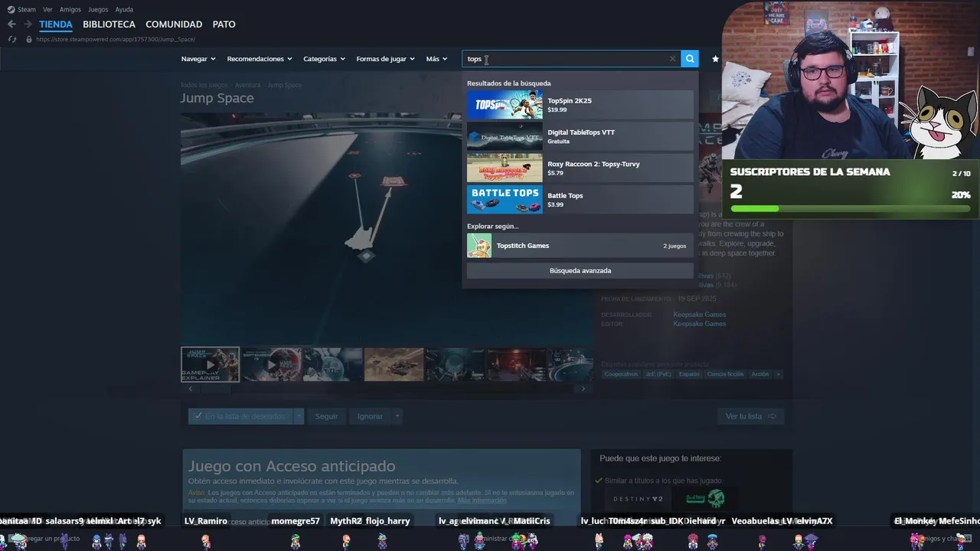Image resolution: width=980 pixels, height=551 pixels.
Task: Expand the Formas de jugar dropdown
Action: 385,59
